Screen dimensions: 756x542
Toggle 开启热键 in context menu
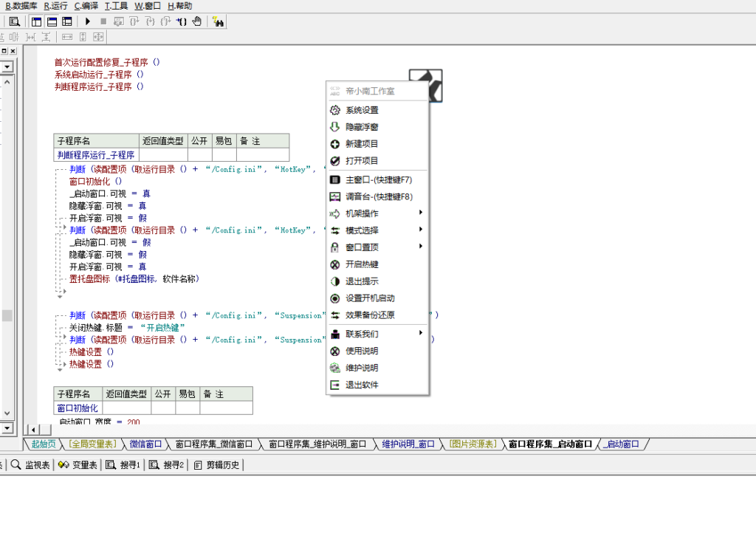point(377,264)
